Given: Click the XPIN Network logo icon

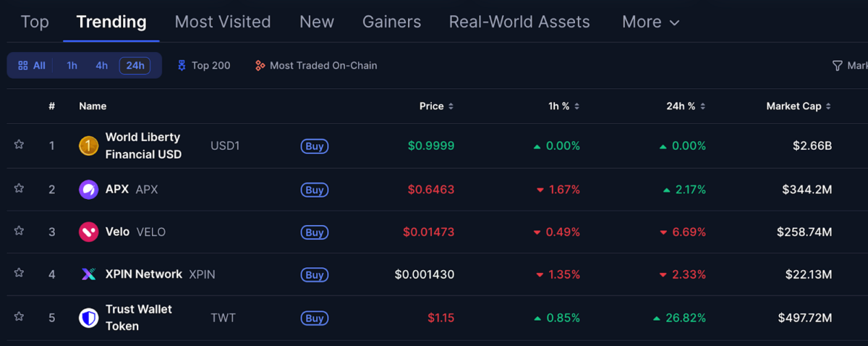Looking at the screenshot, I should coord(88,275).
